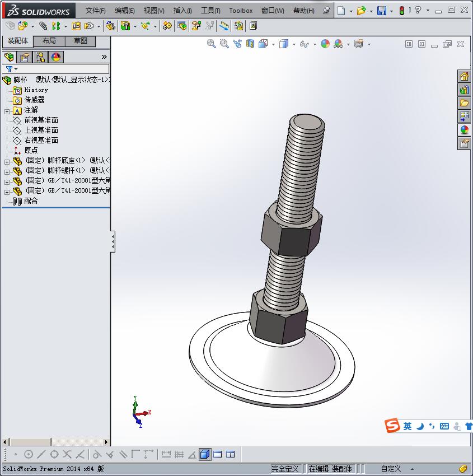
Task: Click the Previous View icon
Action: (x=237, y=44)
